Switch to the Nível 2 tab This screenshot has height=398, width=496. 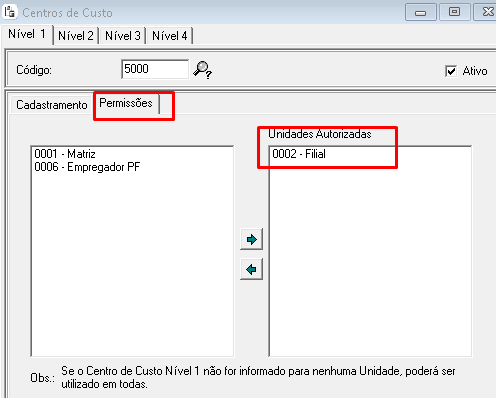pyautogui.click(x=76, y=36)
